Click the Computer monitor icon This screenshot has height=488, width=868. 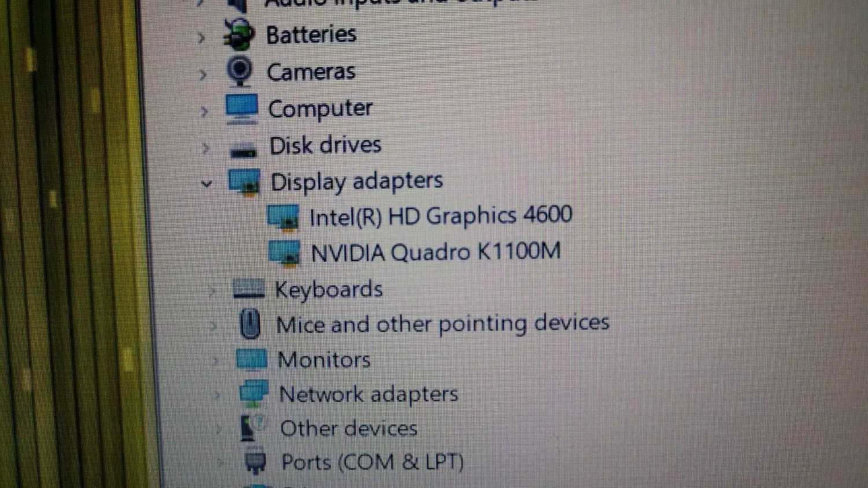[242, 109]
